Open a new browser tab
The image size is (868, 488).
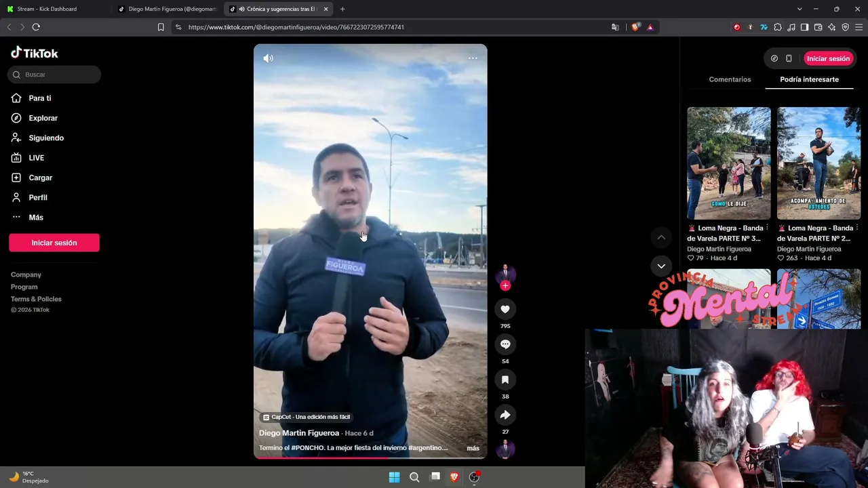coord(342,9)
